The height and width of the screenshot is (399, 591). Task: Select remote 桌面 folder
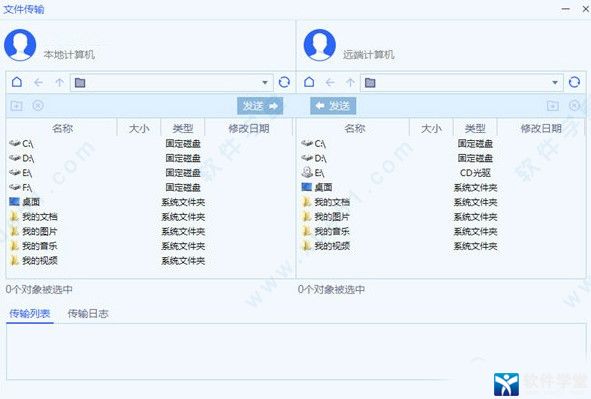[x=317, y=187]
